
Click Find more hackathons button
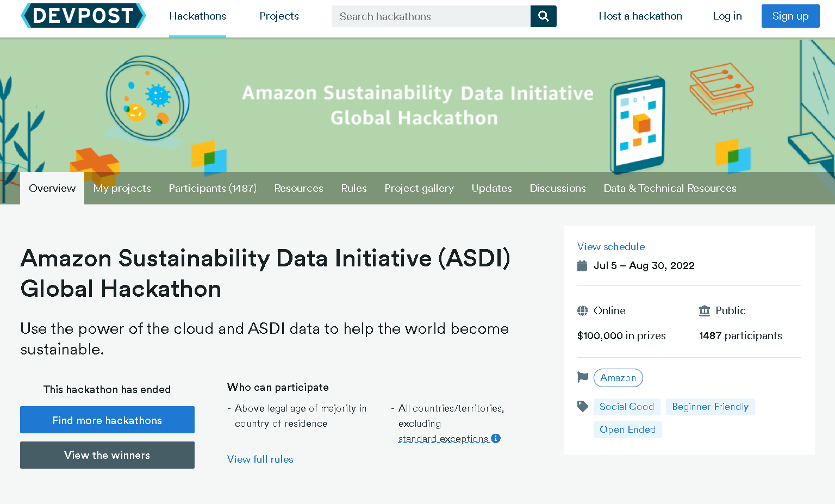pos(107,420)
